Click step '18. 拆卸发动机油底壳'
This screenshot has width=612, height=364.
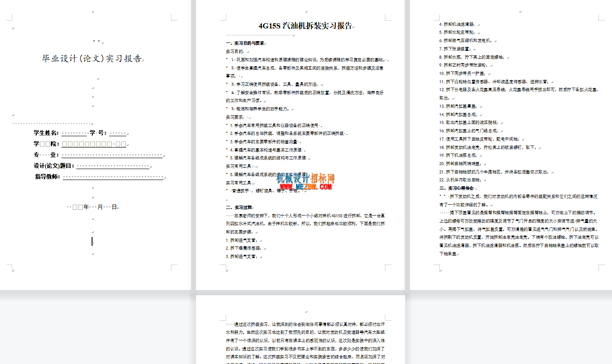488,147
